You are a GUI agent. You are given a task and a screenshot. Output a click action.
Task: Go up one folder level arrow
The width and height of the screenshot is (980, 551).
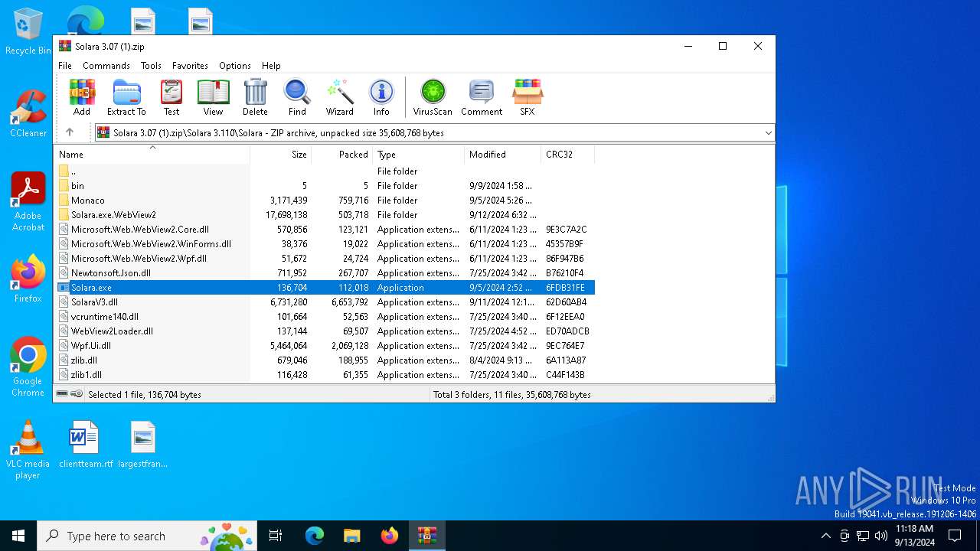click(70, 132)
